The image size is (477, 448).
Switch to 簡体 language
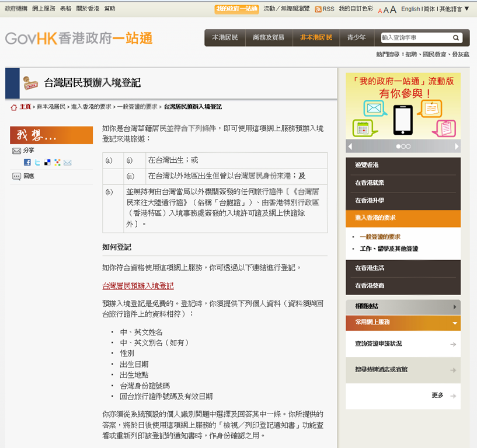(430, 9)
